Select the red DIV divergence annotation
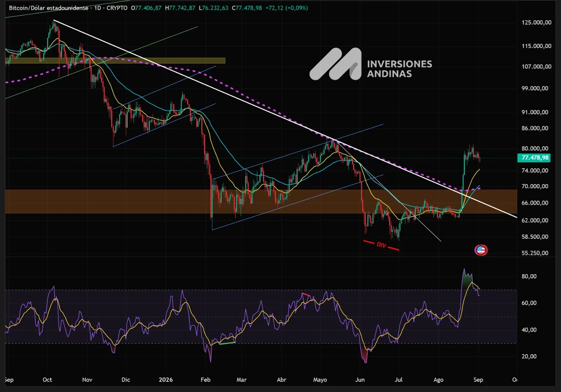 (381, 245)
